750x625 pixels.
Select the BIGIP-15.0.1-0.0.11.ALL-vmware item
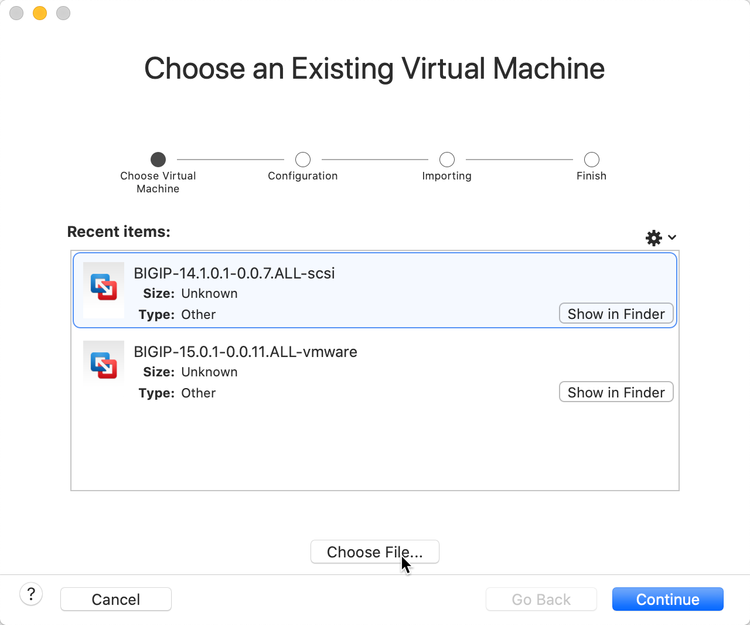pyautogui.click(x=245, y=352)
